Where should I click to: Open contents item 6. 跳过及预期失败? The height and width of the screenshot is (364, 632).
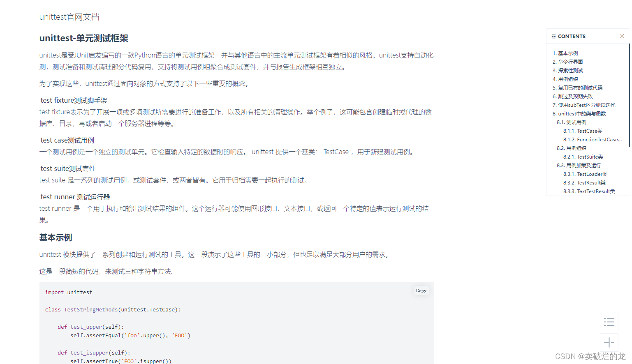(572, 96)
